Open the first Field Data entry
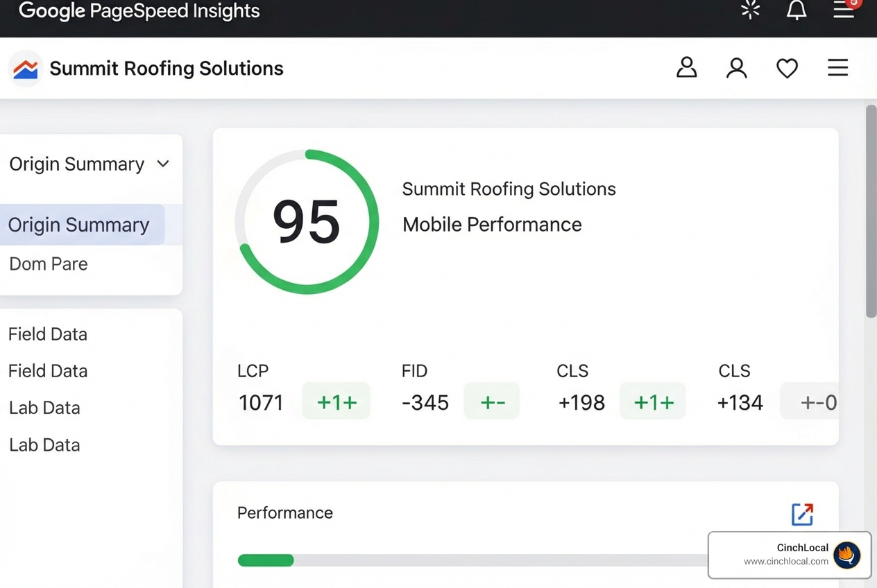This screenshot has width=877, height=588. coord(48,334)
